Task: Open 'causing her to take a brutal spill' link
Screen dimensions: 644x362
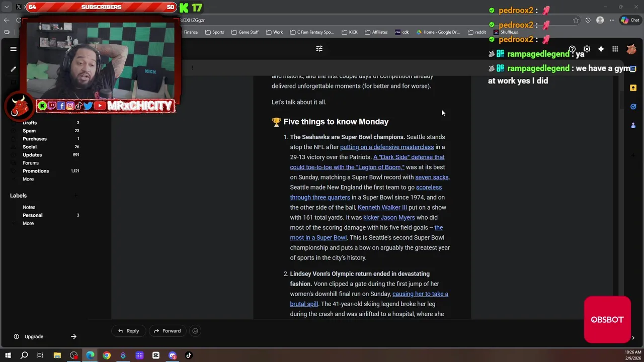Action: (369, 299)
